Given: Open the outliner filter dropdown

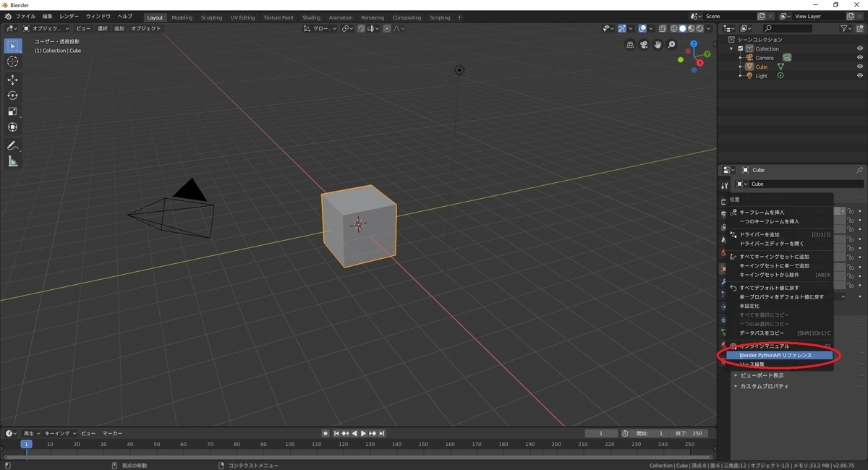Looking at the screenshot, I should point(846,28).
